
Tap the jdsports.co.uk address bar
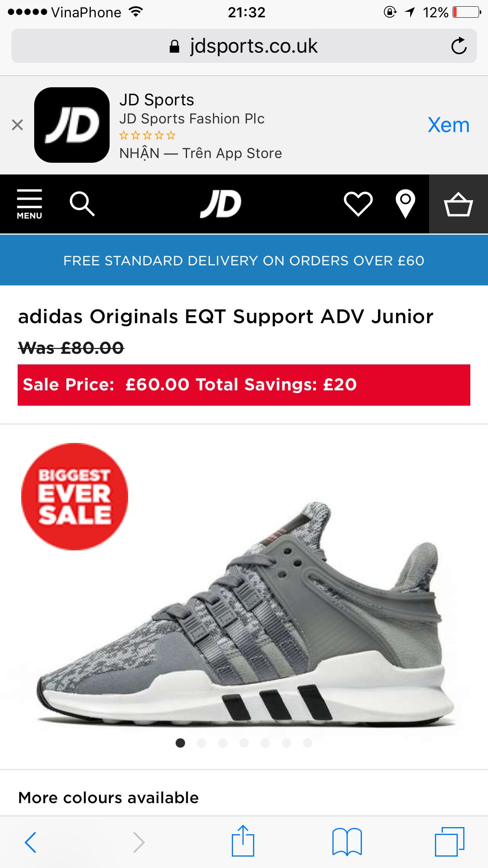click(x=244, y=46)
